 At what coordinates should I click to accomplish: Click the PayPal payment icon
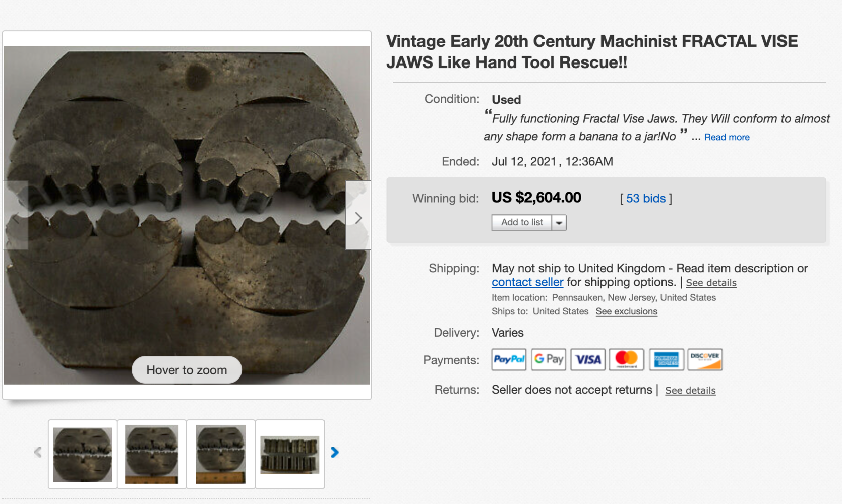tap(509, 359)
